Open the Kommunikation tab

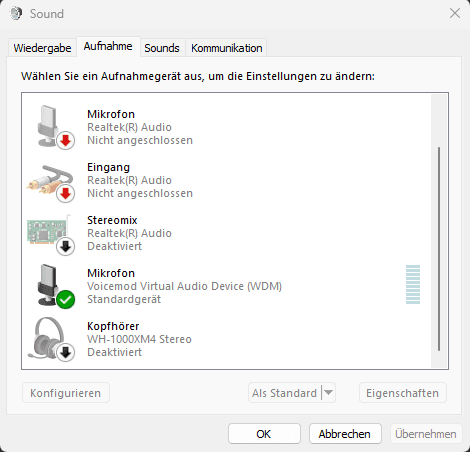[x=226, y=48]
